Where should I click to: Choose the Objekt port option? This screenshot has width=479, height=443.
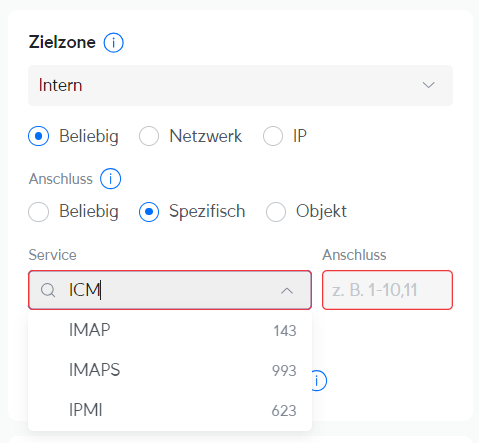coord(276,212)
